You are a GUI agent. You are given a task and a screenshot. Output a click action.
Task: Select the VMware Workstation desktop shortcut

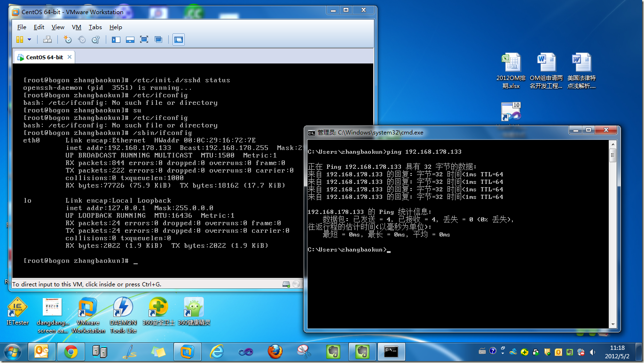[88, 316]
